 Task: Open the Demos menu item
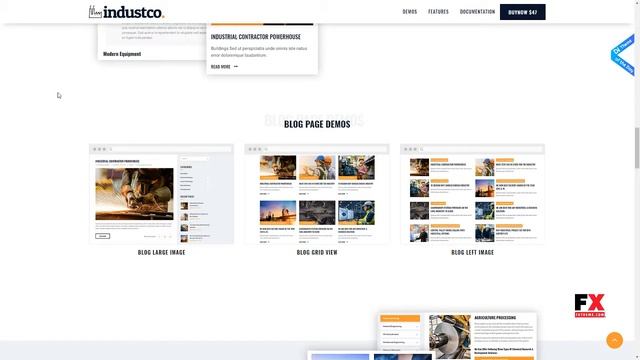(x=410, y=12)
